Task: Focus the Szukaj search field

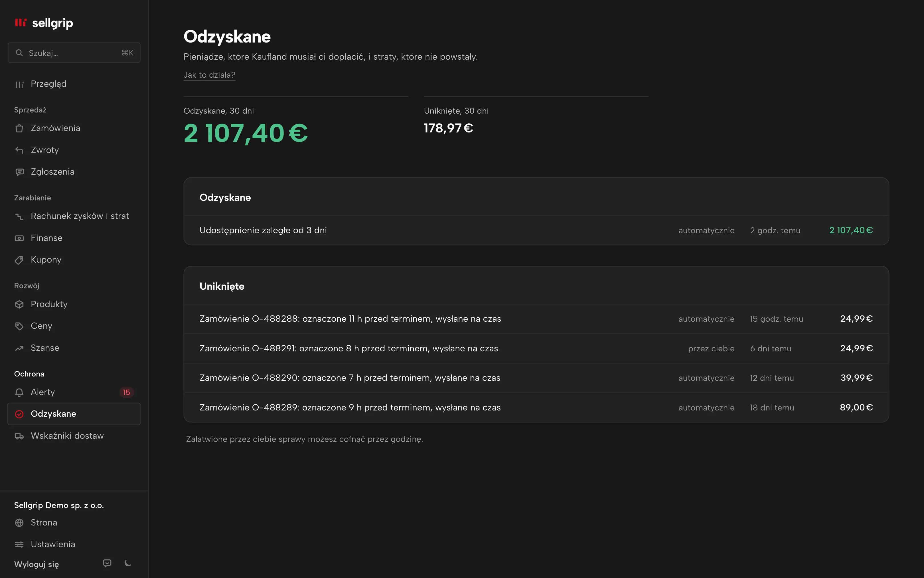Action: 74,53
